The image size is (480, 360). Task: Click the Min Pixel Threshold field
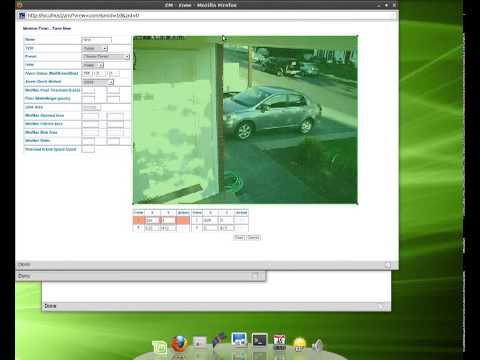(88, 90)
